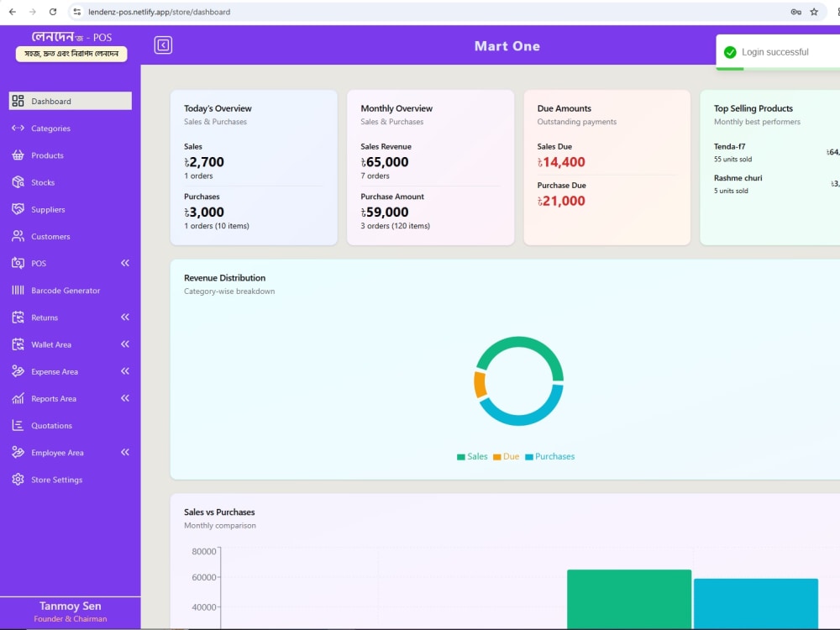The height and width of the screenshot is (630, 840).
Task: Click the Products basket icon
Action: (x=18, y=155)
